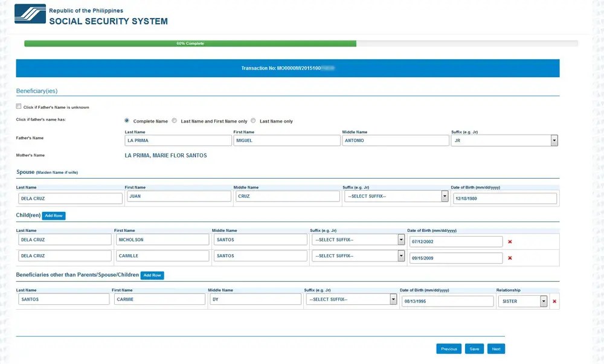Go back with the Previous button
The height and width of the screenshot is (364, 604).
click(449, 349)
